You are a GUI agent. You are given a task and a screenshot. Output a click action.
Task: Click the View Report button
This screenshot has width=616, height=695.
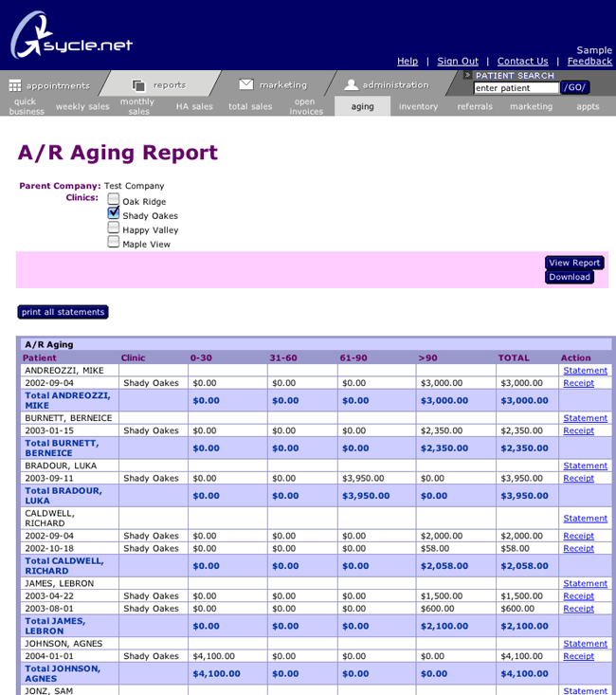573,263
